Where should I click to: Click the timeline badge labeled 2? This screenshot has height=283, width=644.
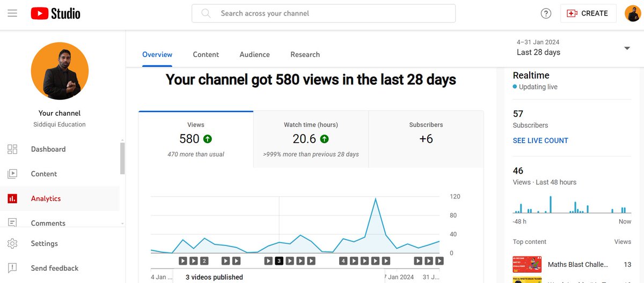pyautogui.click(x=204, y=261)
